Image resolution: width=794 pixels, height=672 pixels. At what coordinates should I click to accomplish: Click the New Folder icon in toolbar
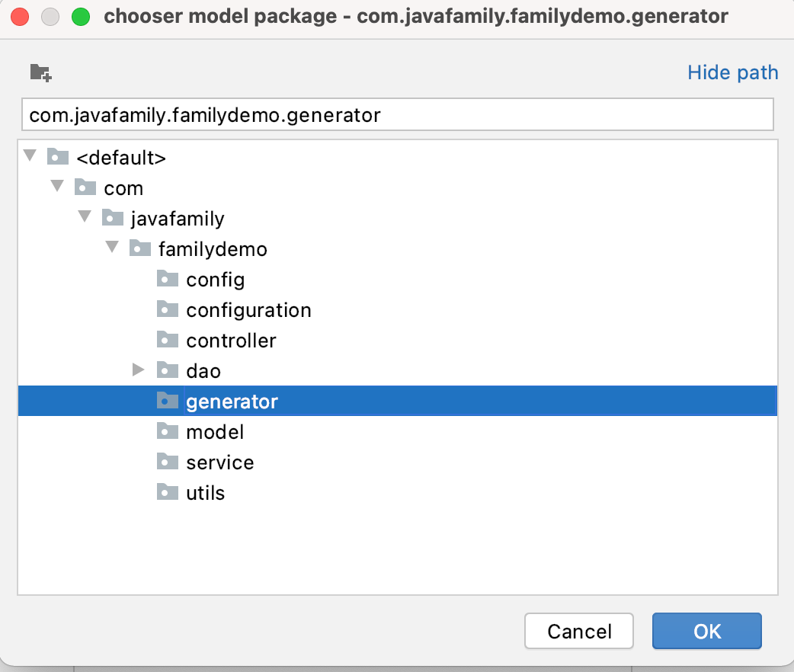pos(40,73)
